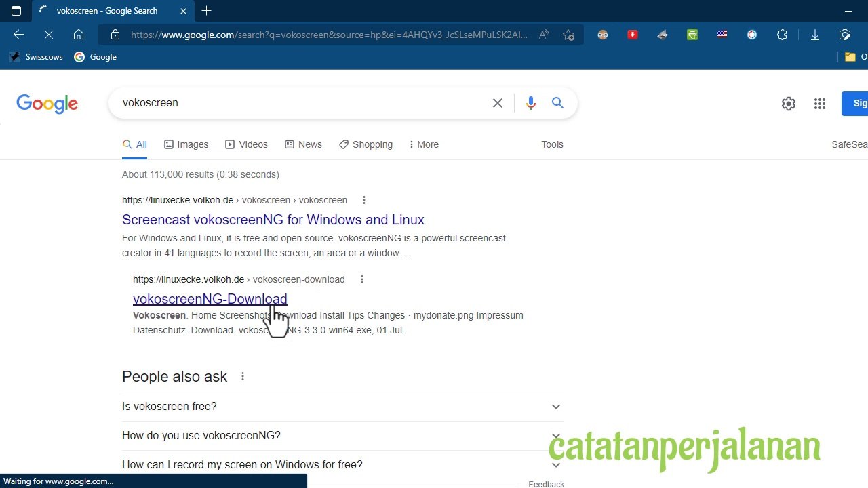The height and width of the screenshot is (488, 868).
Task: Submit search with the magnifier icon
Action: 557,103
